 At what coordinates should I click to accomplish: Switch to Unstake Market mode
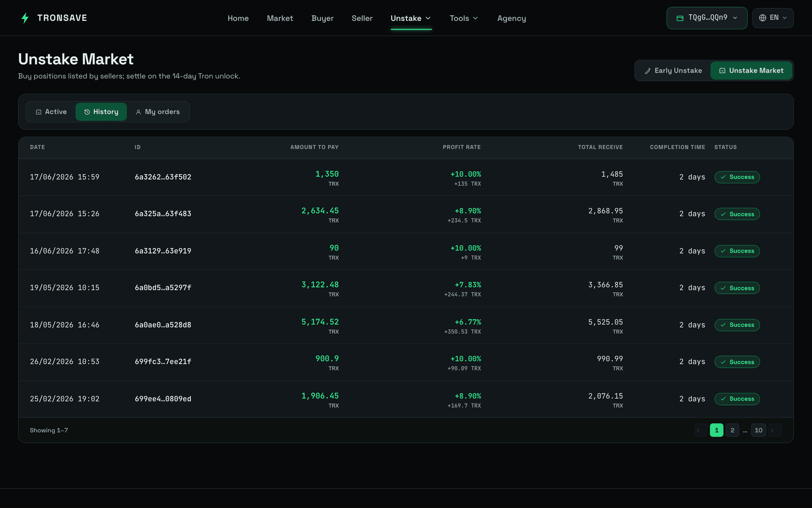(x=751, y=71)
